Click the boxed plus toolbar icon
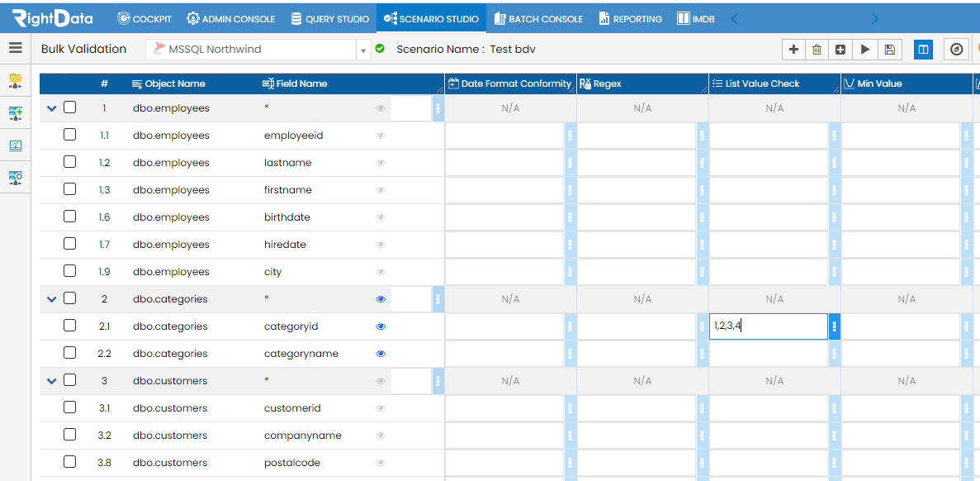This screenshot has width=980, height=481. pos(840,50)
